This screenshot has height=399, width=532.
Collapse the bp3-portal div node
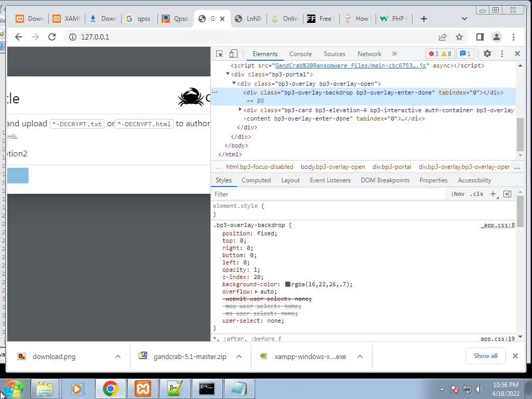click(228, 74)
